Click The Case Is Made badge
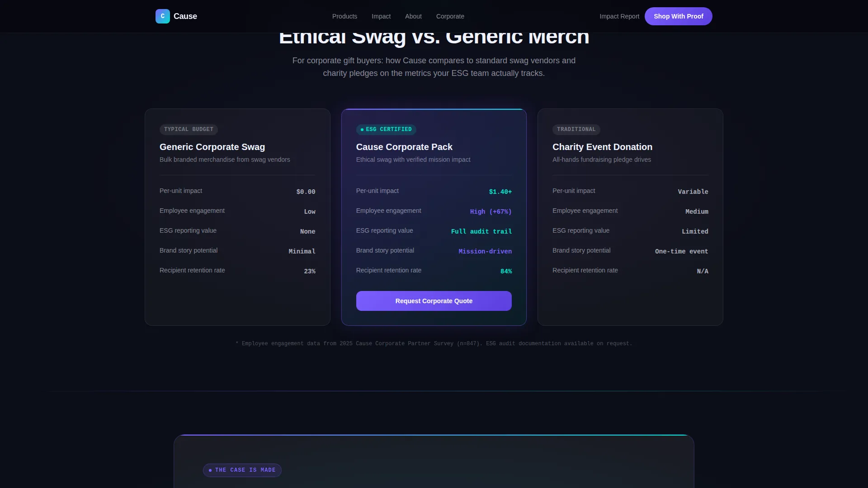The image size is (868, 488). click(242, 470)
